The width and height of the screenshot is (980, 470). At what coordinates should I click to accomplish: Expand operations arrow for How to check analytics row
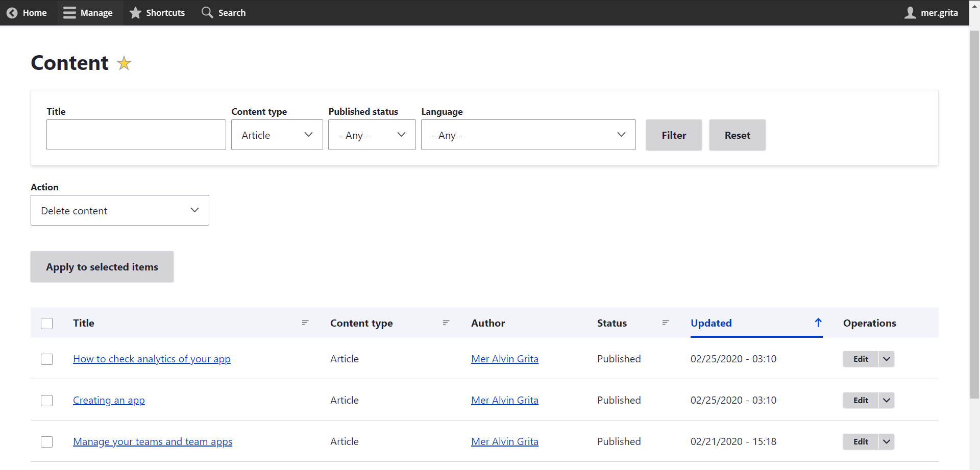(887, 359)
